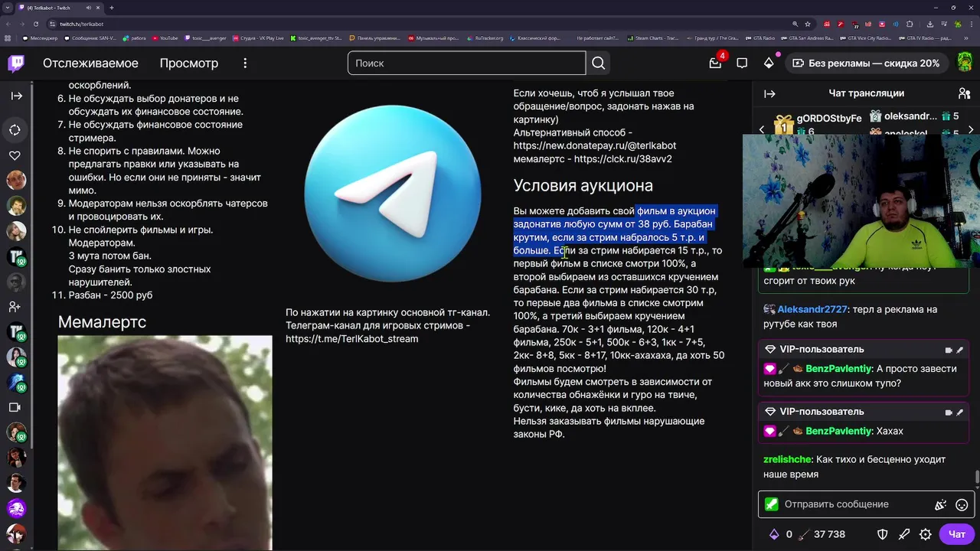Click the Чат трансляции title
Screen dimensions: 980x551
coord(866,93)
